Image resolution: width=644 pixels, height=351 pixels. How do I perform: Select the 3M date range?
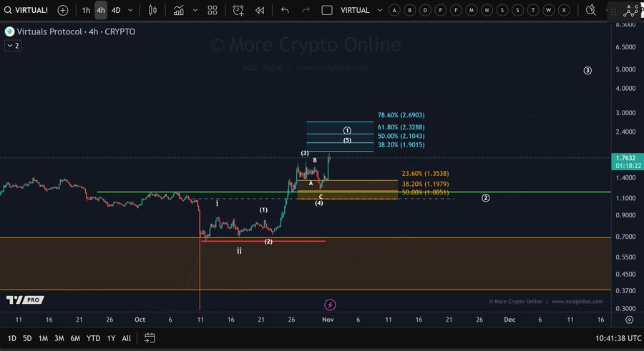59,338
